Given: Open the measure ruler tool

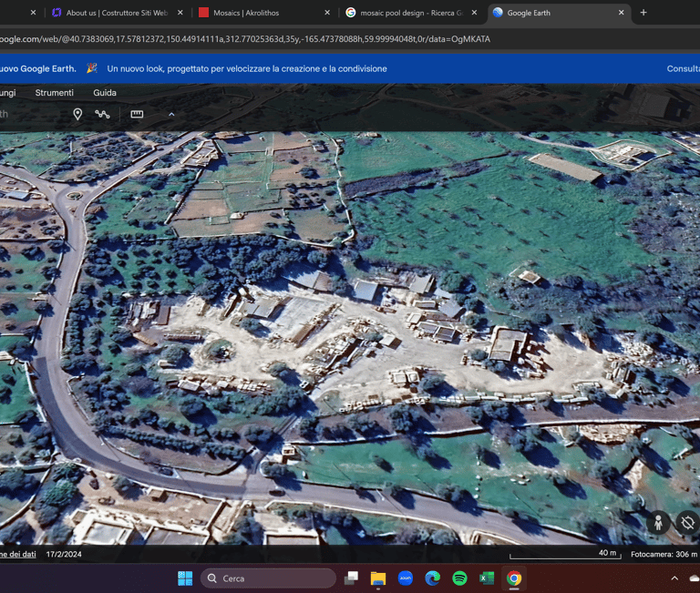Looking at the screenshot, I should 137,114.
